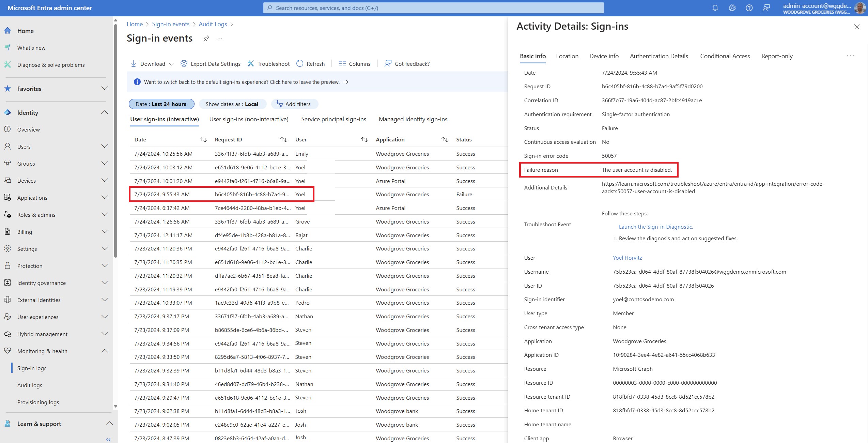Open the Yoel Horvitz user link
This screenshot has width=868, height=443.
627,258
